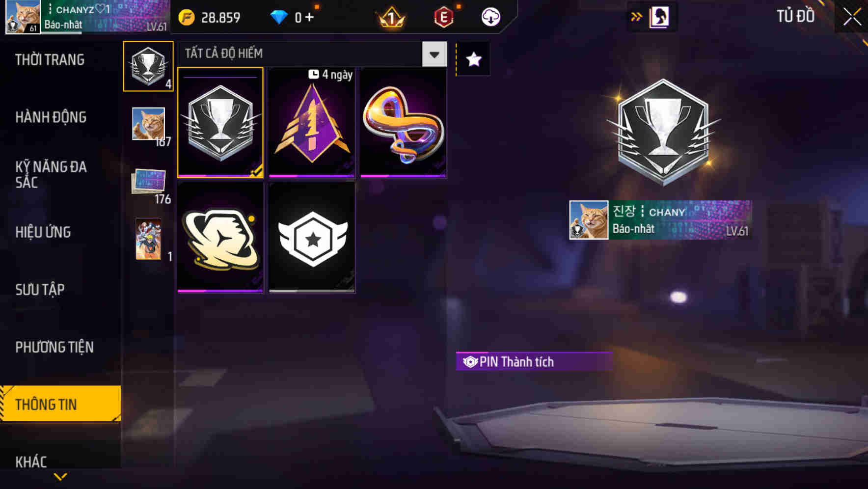The width and height of the screenshot is (868, 489).
Task: Open the red E hexagon icon
Action: click(x=443, y=18)
